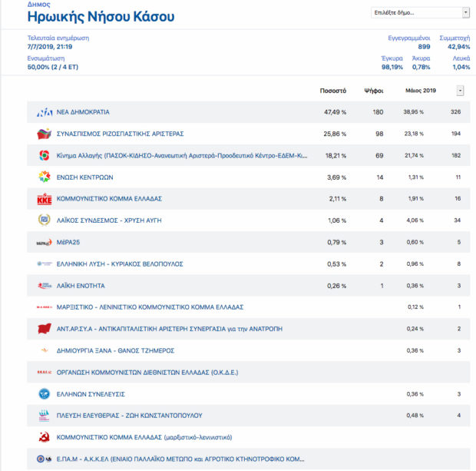Viewport: 476px width, 471px height.
Task: Open ΣΥΝΑΣΠΙΣΜΟΣ ΡΙΖΟΣΠΑΣΤΙΚΗΣ ΑΡΙΣΤΕΡΑΣ party link
Action: coord(121,134)
